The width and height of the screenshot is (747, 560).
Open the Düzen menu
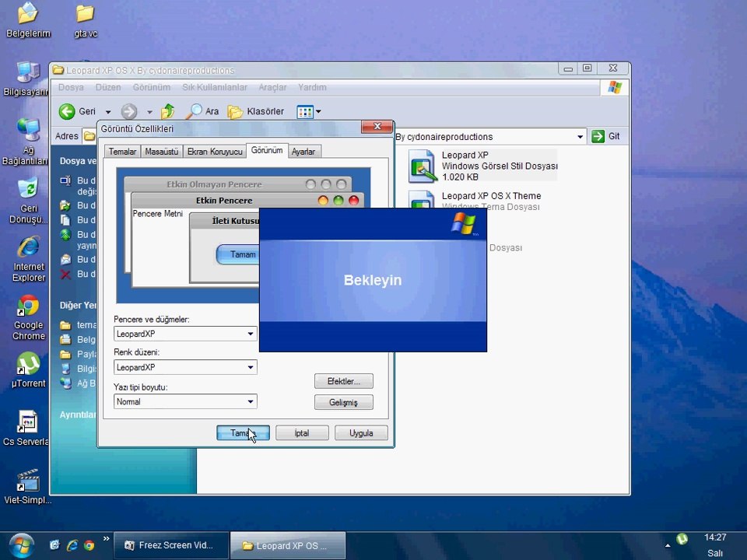(108, 87)
